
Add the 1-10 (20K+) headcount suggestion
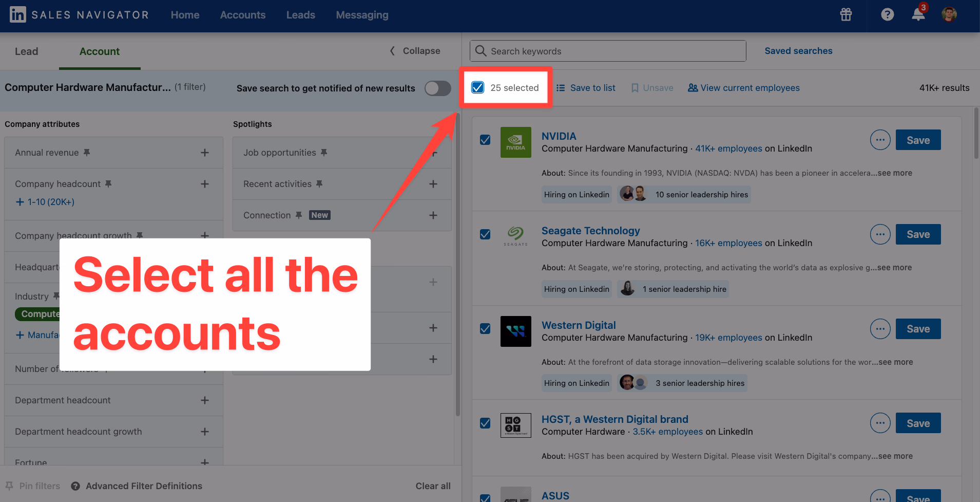click(45, 202)
